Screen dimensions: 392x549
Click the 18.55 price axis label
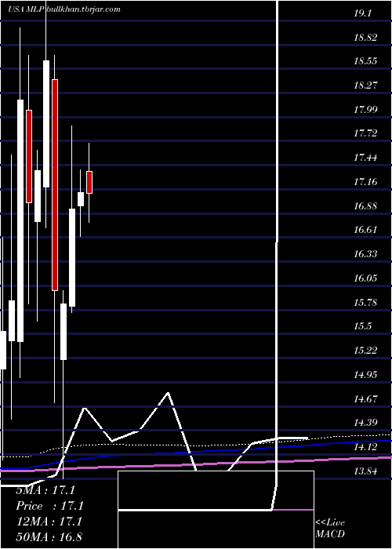tap(365, 61)
